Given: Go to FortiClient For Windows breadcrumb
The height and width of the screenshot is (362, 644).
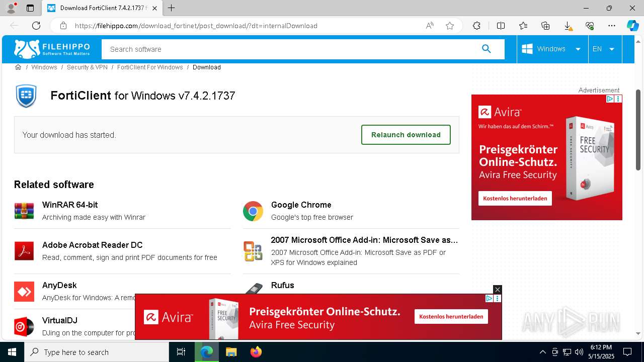Looking at the screenshot, I should [150, 67].
